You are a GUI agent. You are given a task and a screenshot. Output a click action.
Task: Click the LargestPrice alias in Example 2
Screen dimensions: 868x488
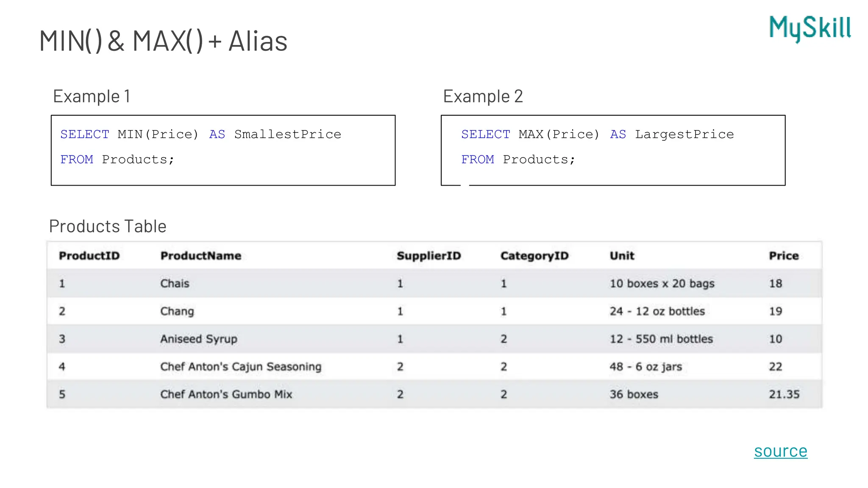pos(684,134)
